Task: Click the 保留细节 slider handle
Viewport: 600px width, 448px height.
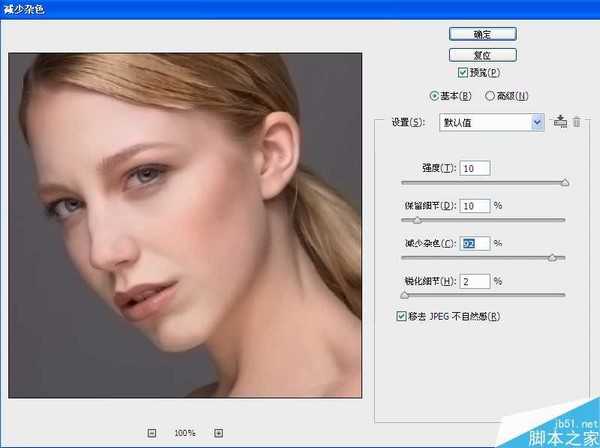Action: point(417,220)
